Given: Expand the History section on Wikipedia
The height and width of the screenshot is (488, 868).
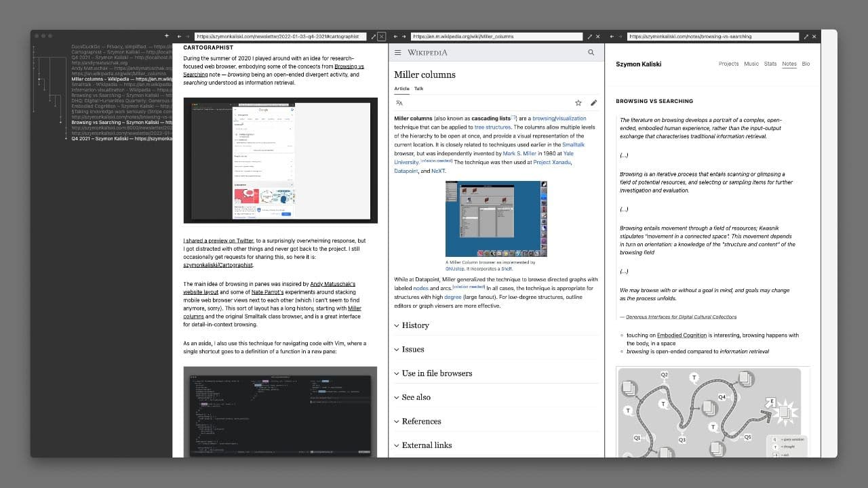Looking at the screenshot, I should (x=496, y=325).
